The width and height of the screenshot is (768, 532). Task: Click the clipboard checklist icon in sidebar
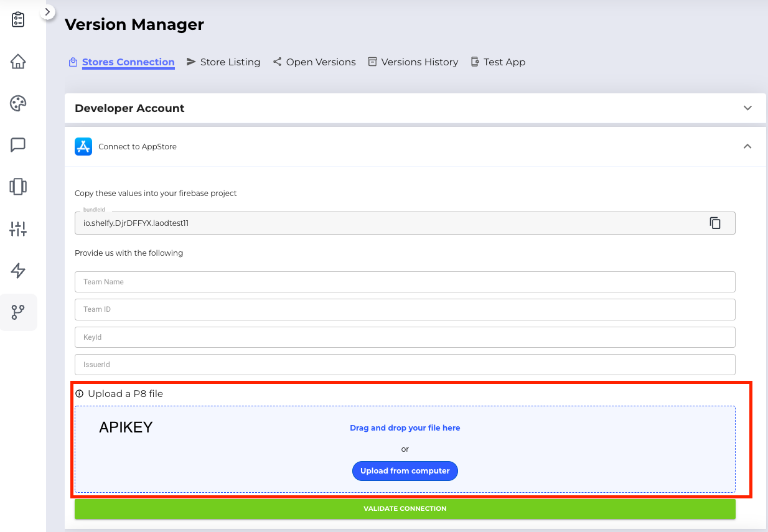[x=18, y=20]
